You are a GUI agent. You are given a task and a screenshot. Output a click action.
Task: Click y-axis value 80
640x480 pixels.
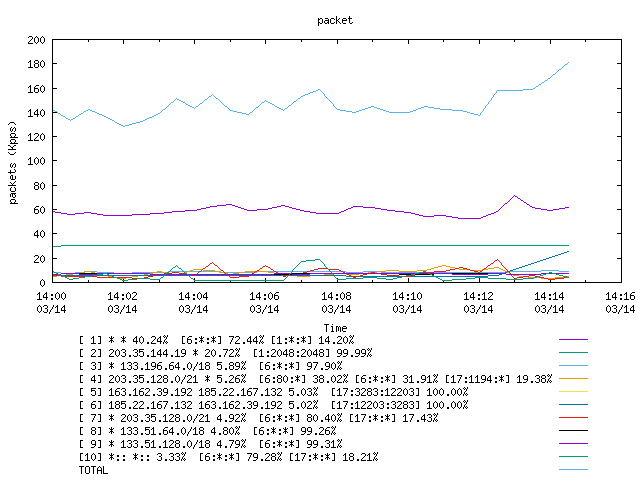pyautogui.click(x=39, y=185)
